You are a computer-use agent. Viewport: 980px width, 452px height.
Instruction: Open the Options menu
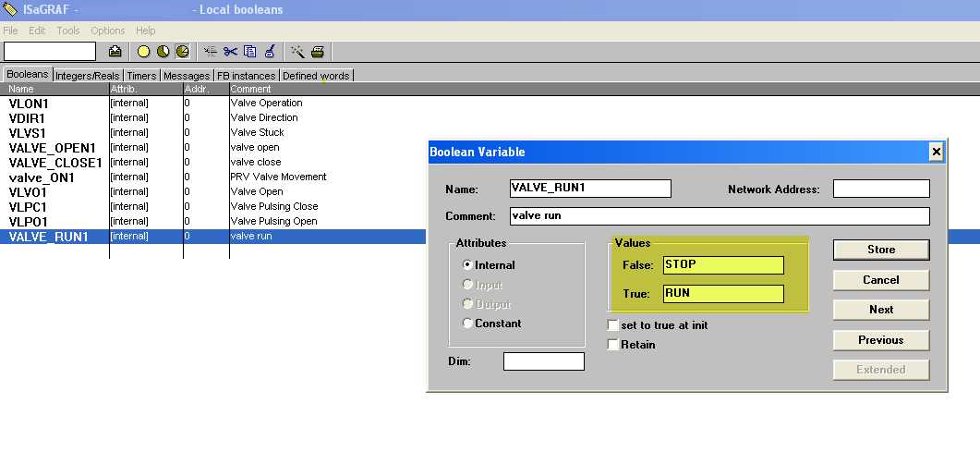[x=108, y=31]
